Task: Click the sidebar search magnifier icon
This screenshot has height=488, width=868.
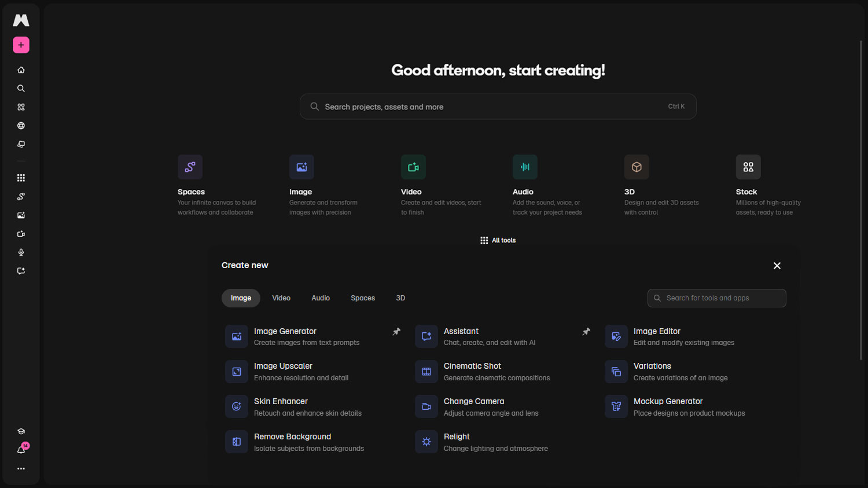Action: pos(21,89)
